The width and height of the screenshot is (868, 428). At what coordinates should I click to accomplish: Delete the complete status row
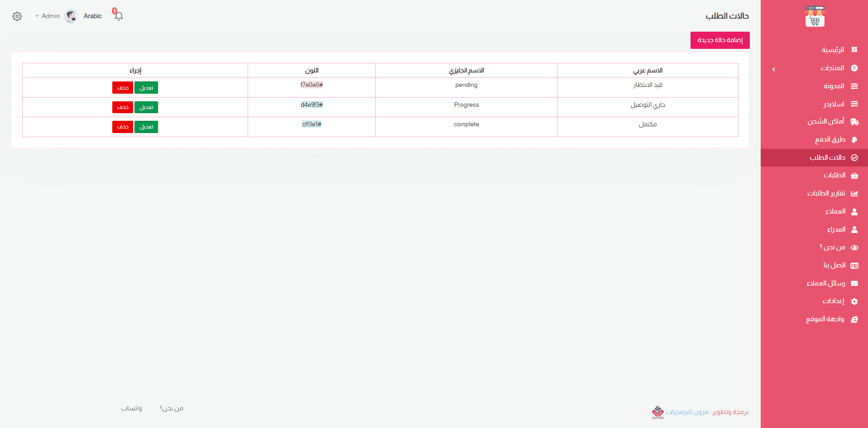click(123, 127)
